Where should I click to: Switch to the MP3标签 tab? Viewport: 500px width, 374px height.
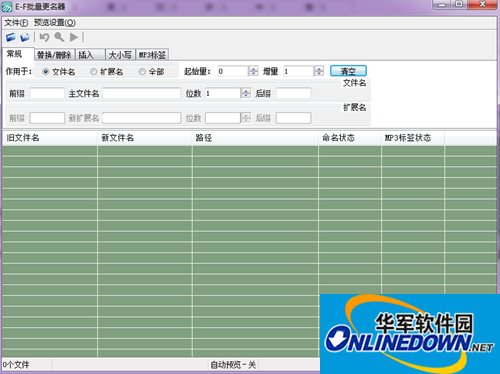click(x=152, y=55)
